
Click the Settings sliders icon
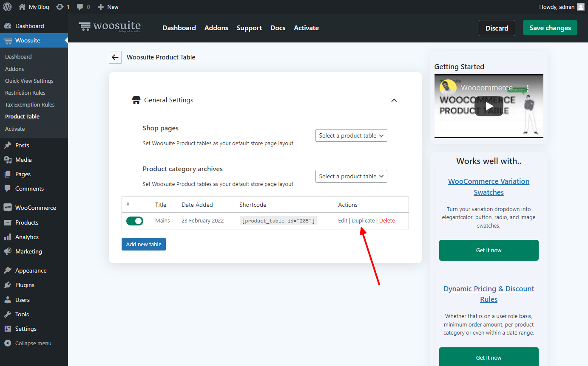click(8, 329)
